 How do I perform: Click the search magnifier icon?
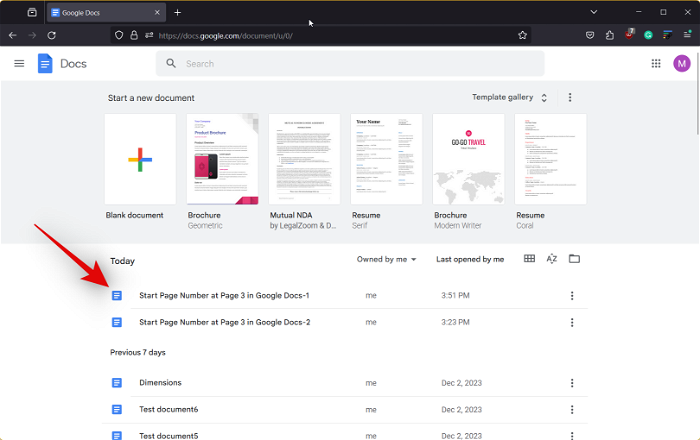coord(171,63)
